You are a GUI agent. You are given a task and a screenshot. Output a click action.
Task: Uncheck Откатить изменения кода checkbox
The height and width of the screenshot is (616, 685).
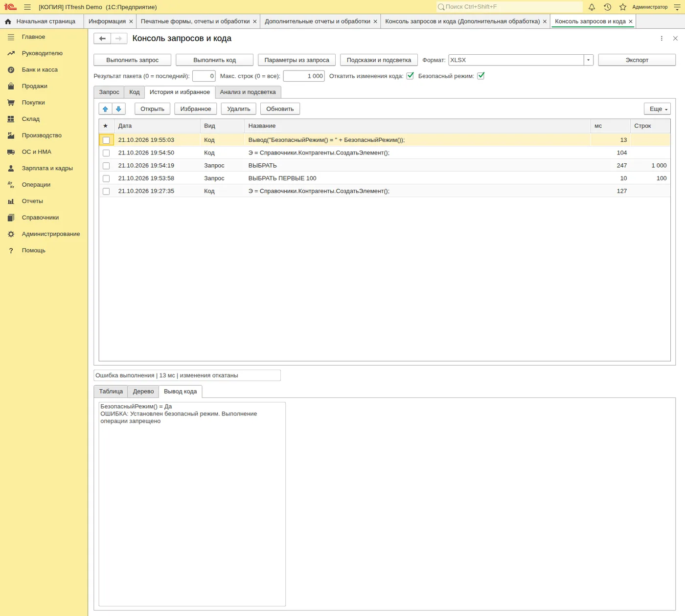coord(410,76)
